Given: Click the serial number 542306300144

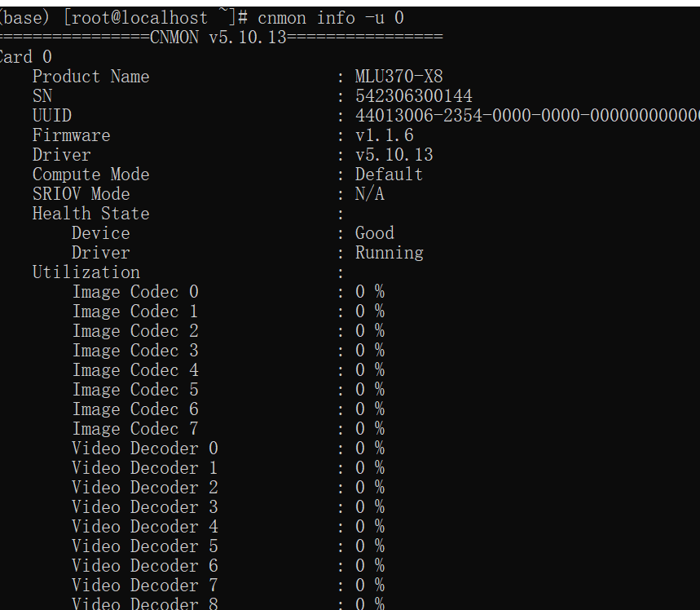Looking at the screenshot, I should (413, 96).
